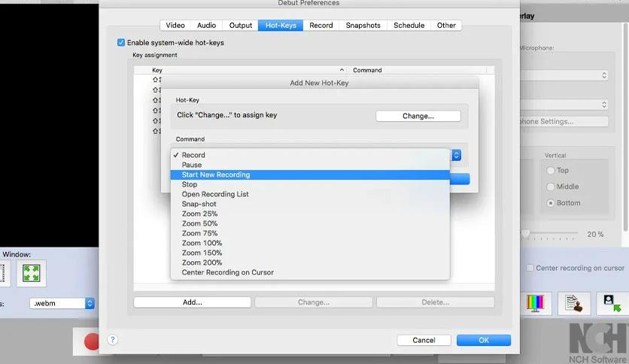Viewport: 629px width, 364px height.
Task: Select Open Recording List option
Action: click(310, 194)
